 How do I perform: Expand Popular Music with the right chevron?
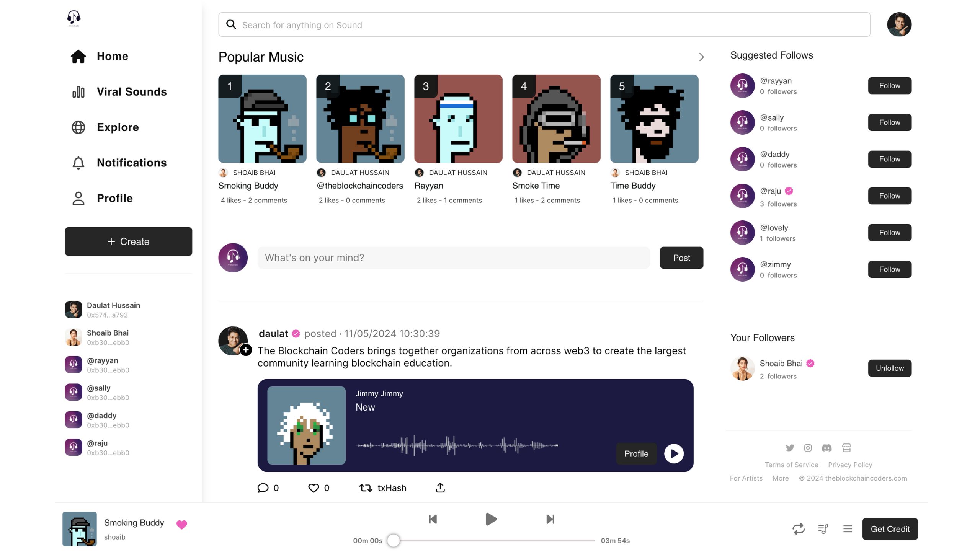(702, 57)
